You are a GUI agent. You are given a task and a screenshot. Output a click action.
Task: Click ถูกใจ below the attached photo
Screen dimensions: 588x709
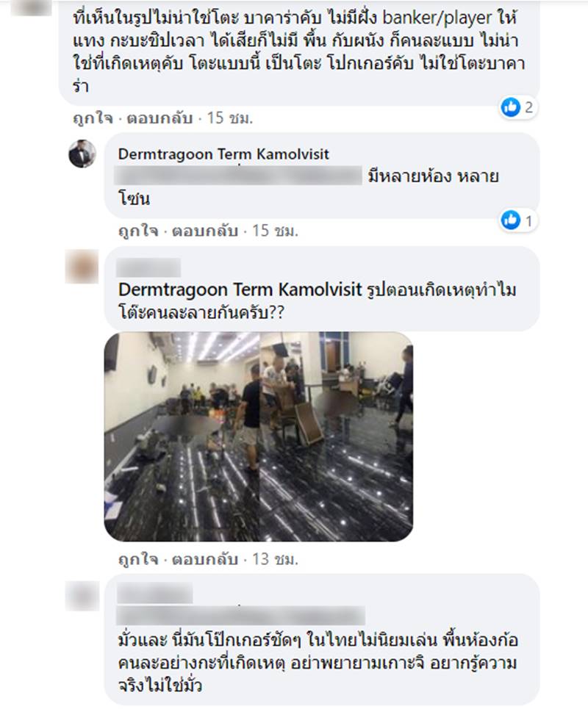coord(138,559)
